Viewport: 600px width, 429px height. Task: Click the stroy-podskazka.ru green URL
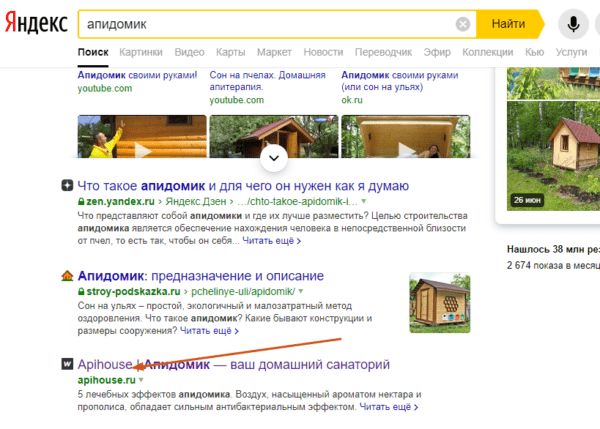point(133,292)
